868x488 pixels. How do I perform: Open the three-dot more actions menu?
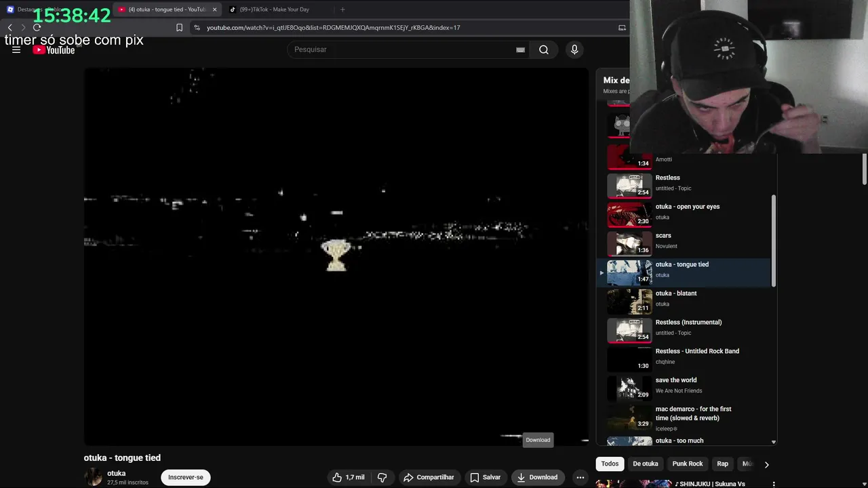580,477
